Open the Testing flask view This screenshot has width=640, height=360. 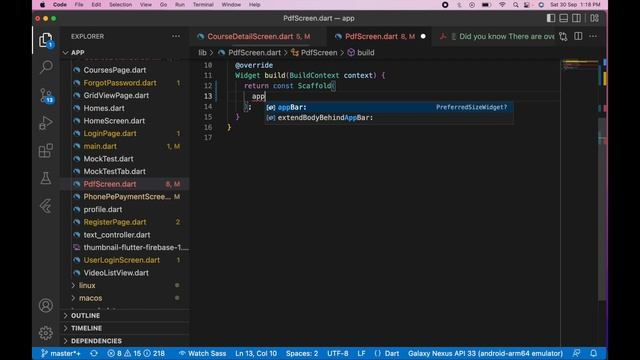click(46, 178)
